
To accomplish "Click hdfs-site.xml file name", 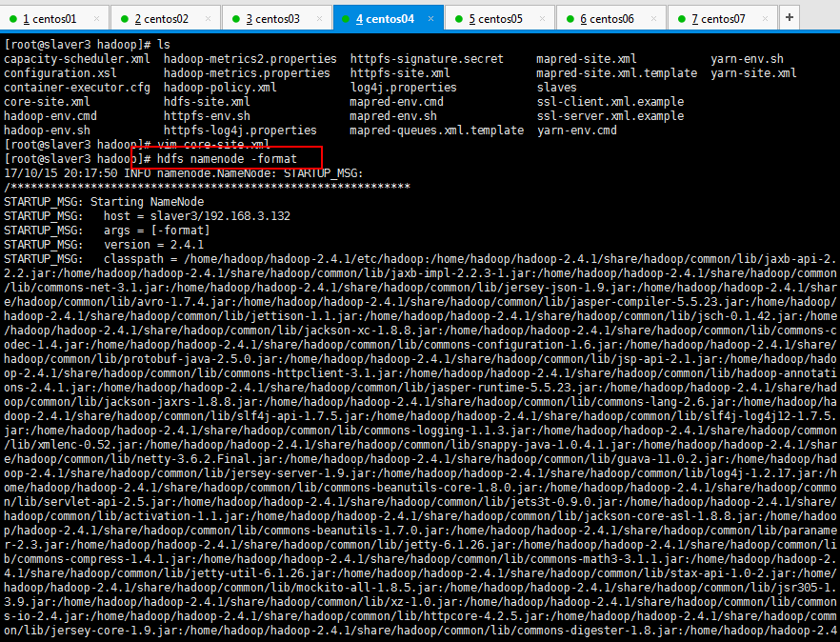I will [207, 102].
